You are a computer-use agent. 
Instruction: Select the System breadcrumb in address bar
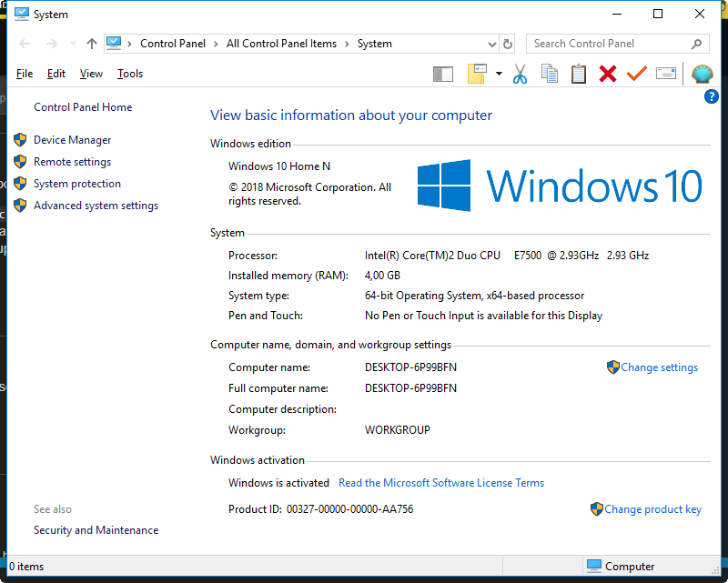(x=375, y=44)
